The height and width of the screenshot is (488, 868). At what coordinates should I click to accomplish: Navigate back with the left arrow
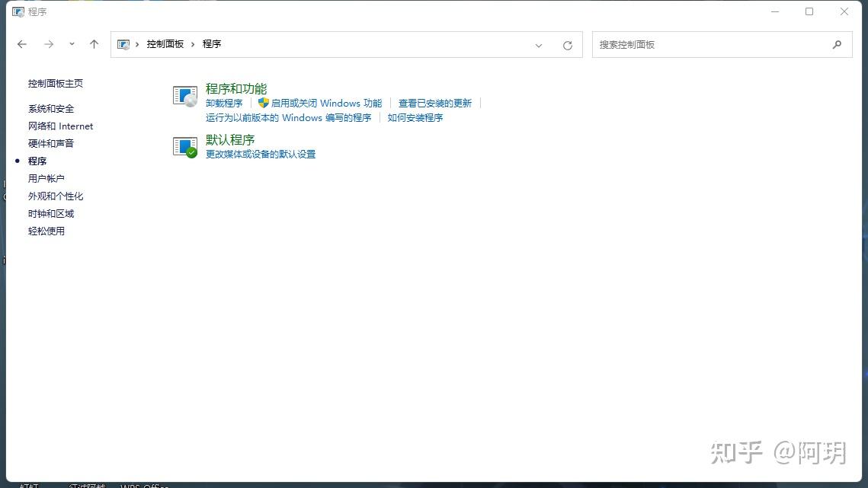[22, 44]
